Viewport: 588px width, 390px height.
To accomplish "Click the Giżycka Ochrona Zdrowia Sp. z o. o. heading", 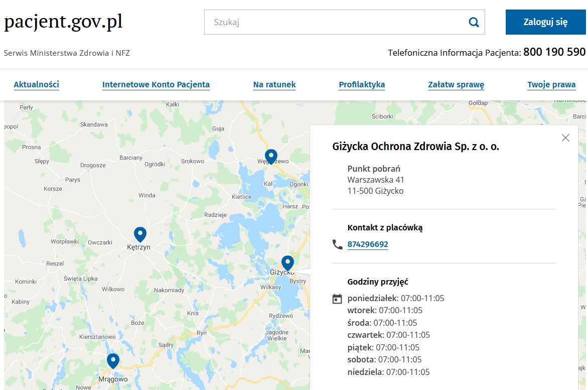I will coord(415,146).
